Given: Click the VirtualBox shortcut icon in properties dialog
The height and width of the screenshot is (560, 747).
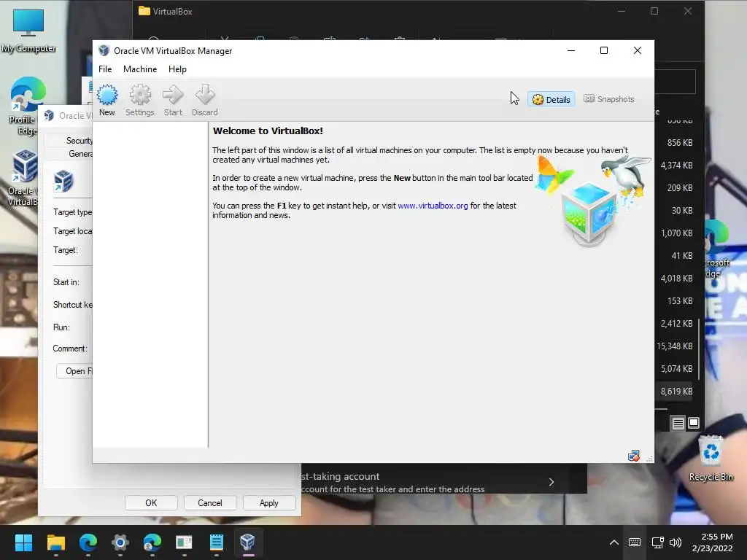Looking at the screenshot, I should pos(63,181).
